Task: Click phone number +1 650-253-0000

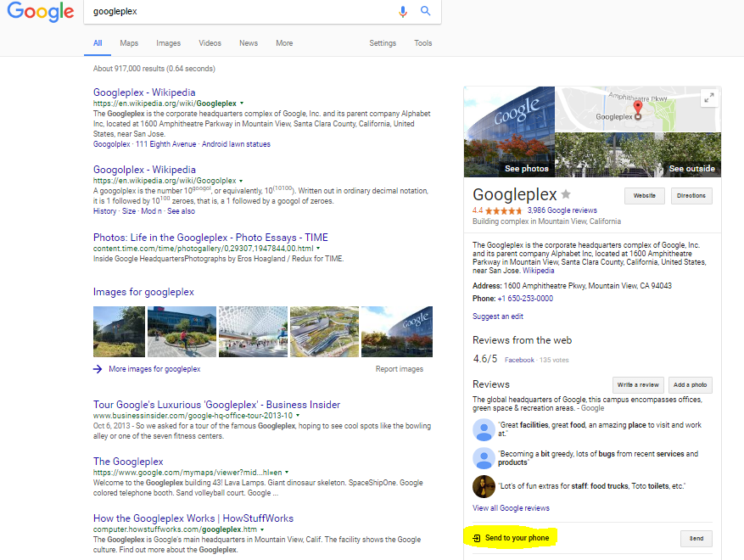Action: click(x=525, y=299)
